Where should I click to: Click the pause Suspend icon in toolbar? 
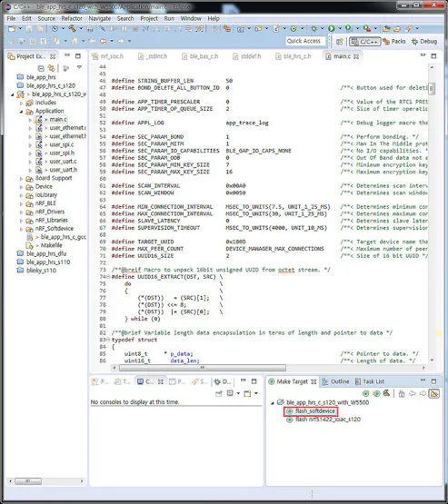[124, 29]
